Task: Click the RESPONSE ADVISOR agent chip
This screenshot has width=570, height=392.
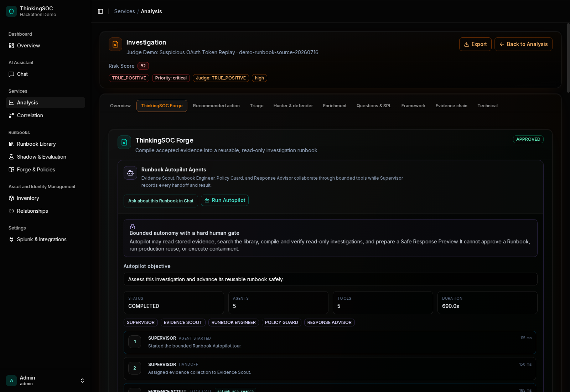Action: pyautogui.click(x=330, y=323)
